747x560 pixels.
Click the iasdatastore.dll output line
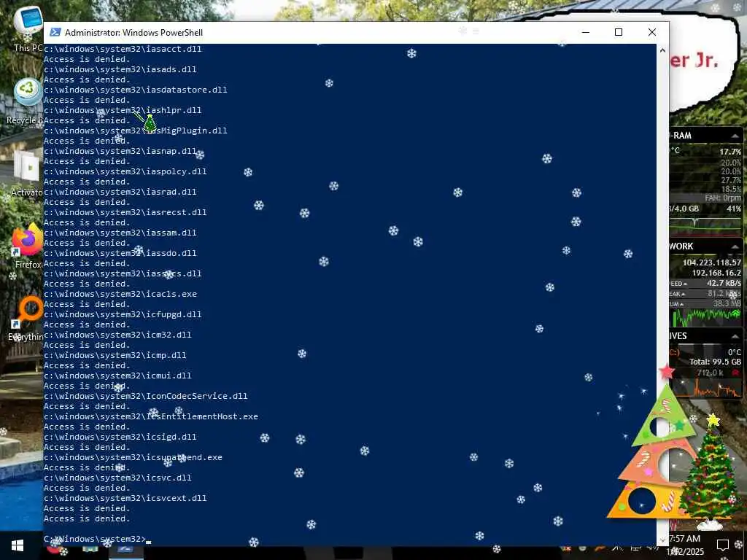[135, 90]
